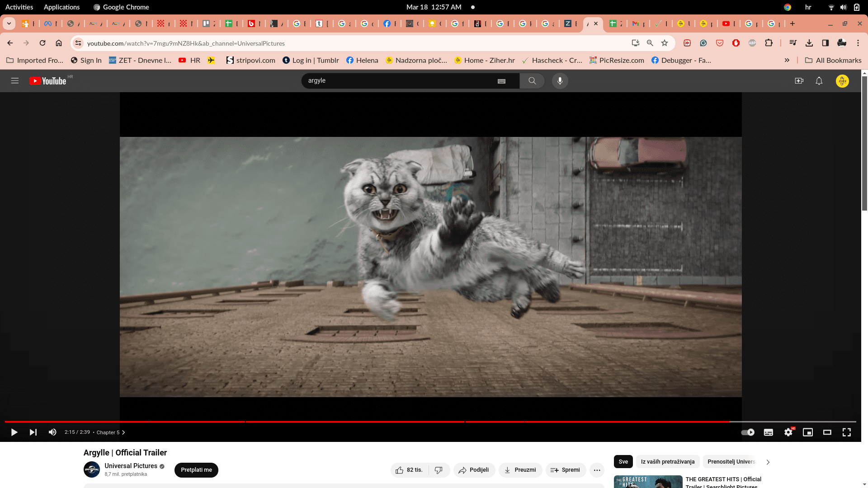Download the video with Preuzmi
Viewport: 868px width, 488px height.
520,470
